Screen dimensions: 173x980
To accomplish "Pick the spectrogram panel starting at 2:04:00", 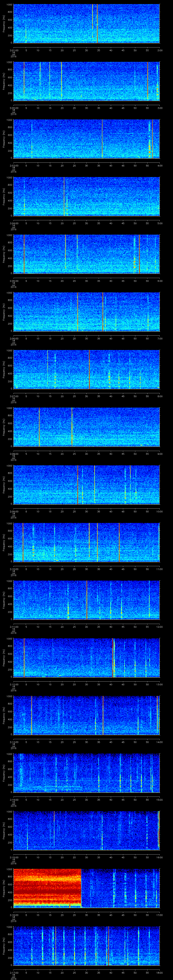I will coord(87,196).
